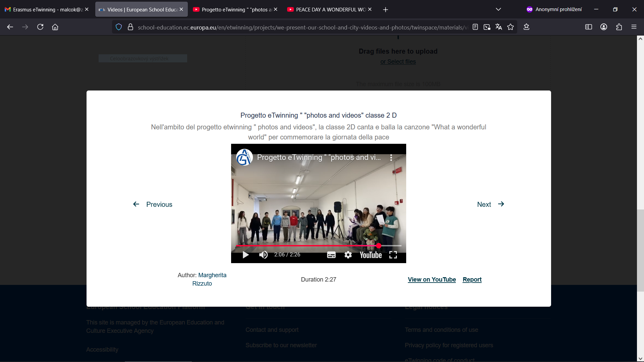Open Firefox application hamburger menu

click(634, 27)
